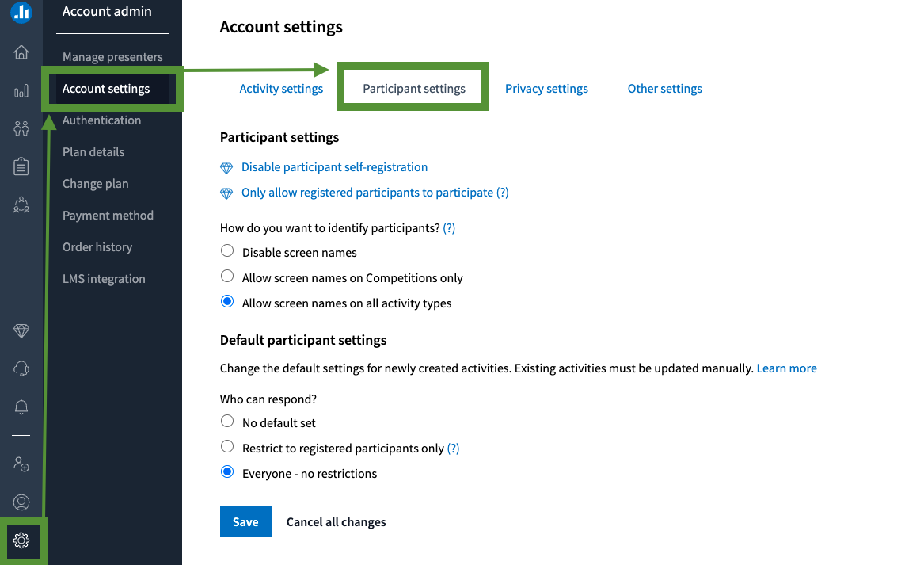Open Change plan in admin menu

pyautogui.click(x=96, y=184)
